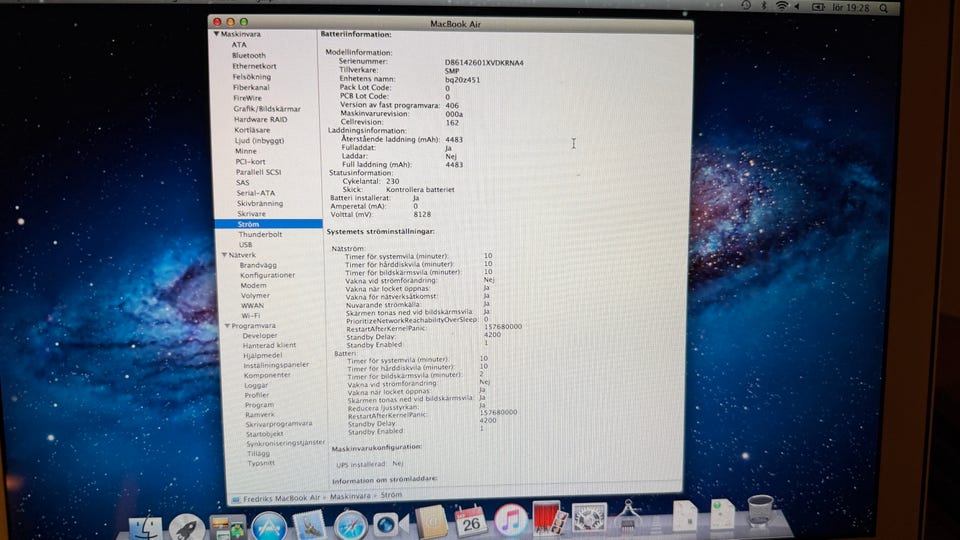
Task: Open Spotlight search magnifier
Action: pyautogui.click(x=883, y=8)
